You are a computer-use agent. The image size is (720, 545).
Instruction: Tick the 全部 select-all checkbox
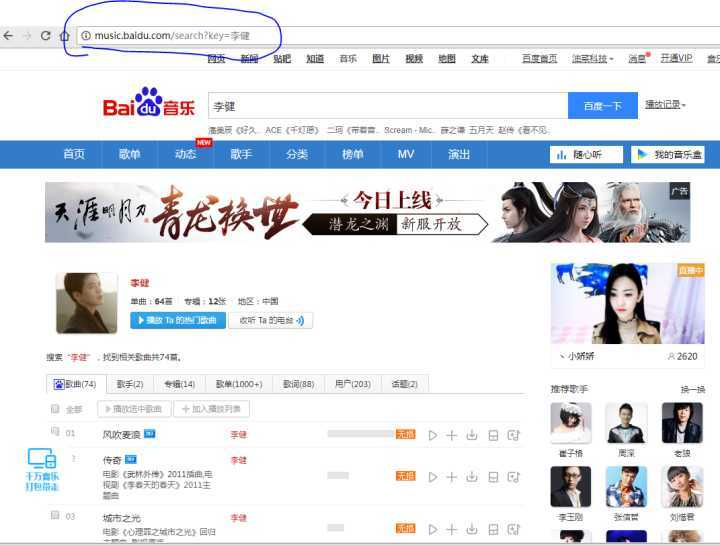click(x=55, y=409)
